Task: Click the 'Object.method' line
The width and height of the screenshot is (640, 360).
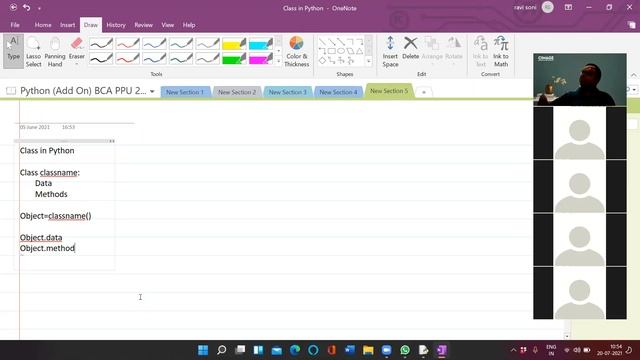Action: coord(47,248)
